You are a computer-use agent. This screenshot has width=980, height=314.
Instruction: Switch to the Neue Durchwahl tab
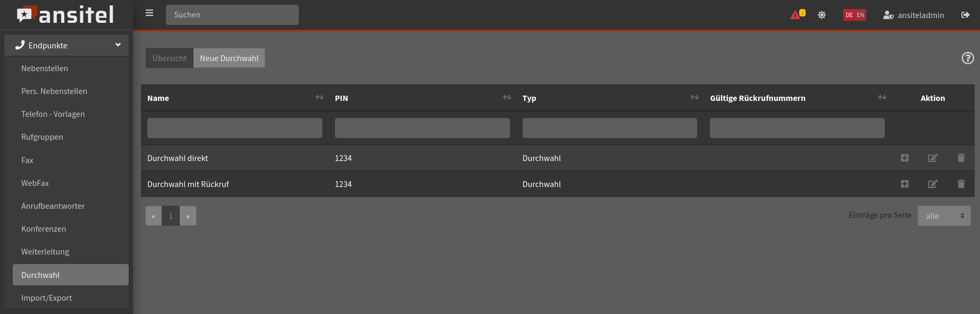click(x=229, y=58)
